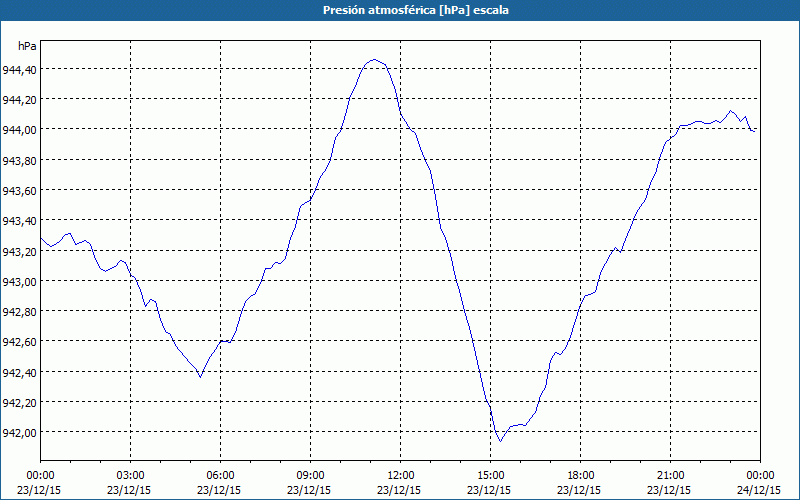The image size is (800, 500).
Task: Click the 21:00 time axis label
Action: pos(670,476)
